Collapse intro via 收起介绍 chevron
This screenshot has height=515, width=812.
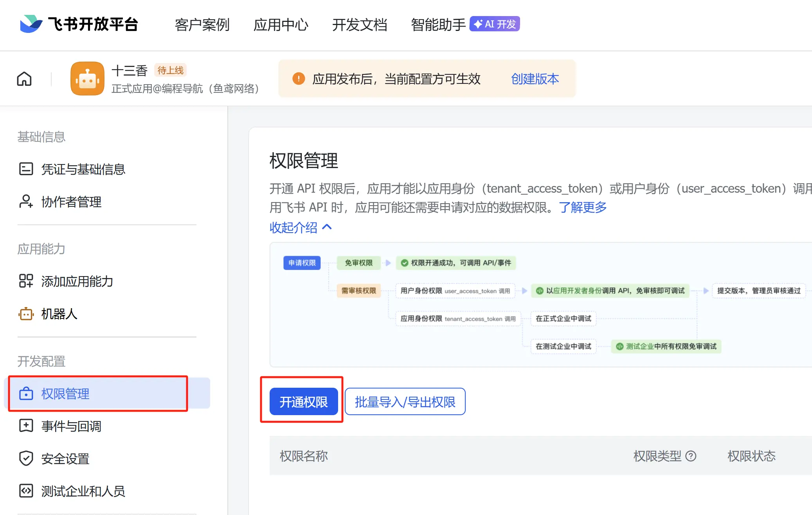click(x=327, y=227)
